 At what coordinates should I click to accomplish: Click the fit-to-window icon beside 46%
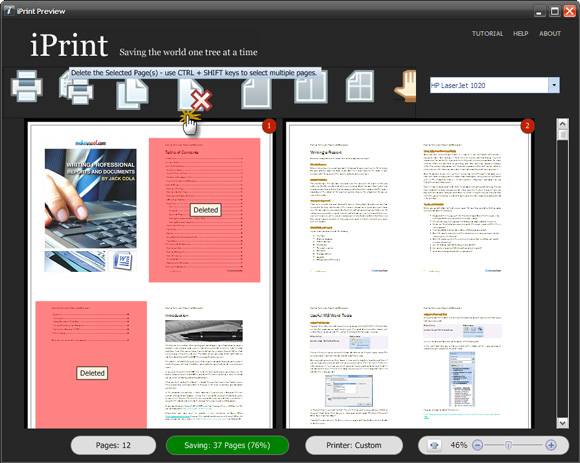pyautogui.click(x=434, y=445)
